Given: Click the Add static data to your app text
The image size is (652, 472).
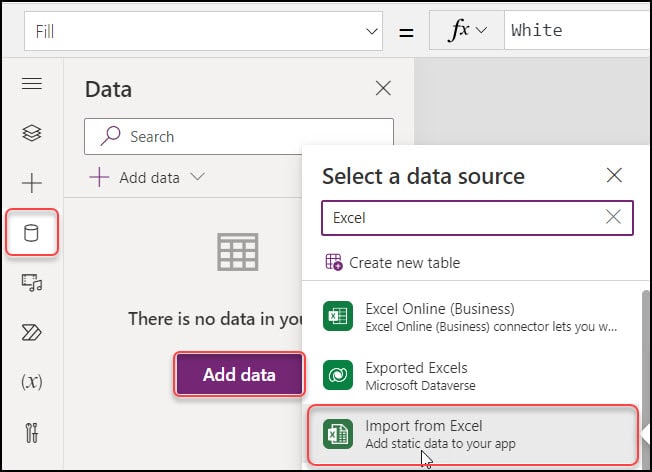Looking at the screenshot, I should coord(440,444).
